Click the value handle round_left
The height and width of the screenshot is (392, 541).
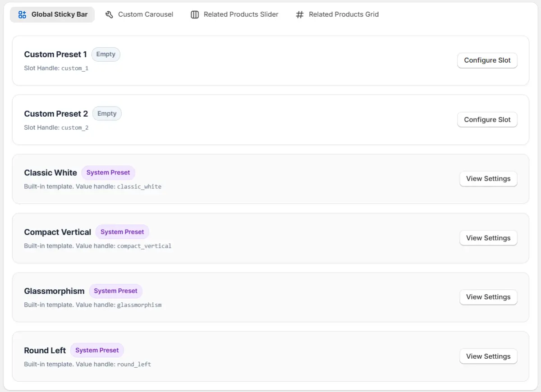point(134,365)
